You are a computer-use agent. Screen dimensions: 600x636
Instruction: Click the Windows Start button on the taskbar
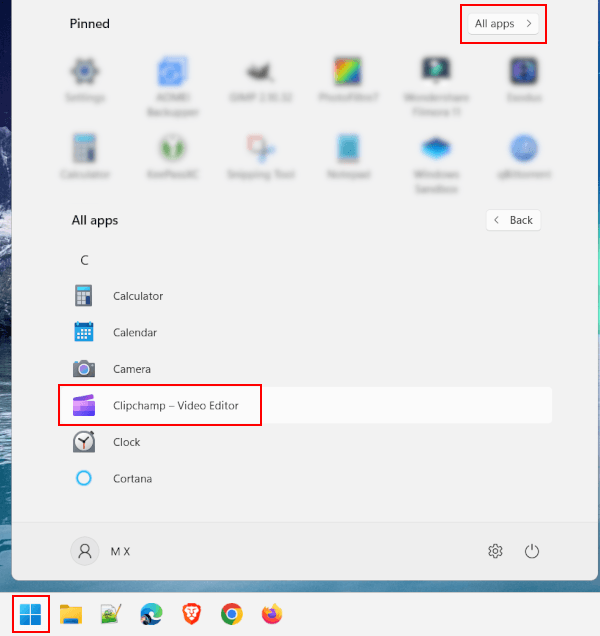[30, 614]
